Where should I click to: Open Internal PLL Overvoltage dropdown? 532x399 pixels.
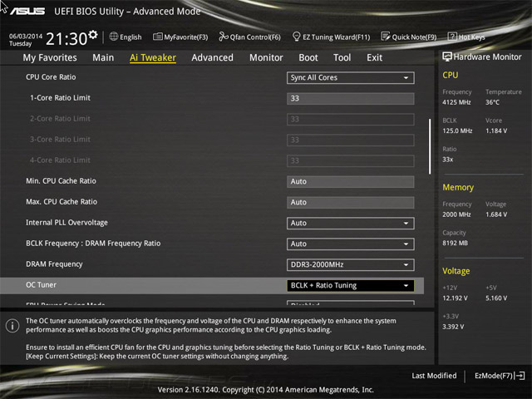point(351,224)
